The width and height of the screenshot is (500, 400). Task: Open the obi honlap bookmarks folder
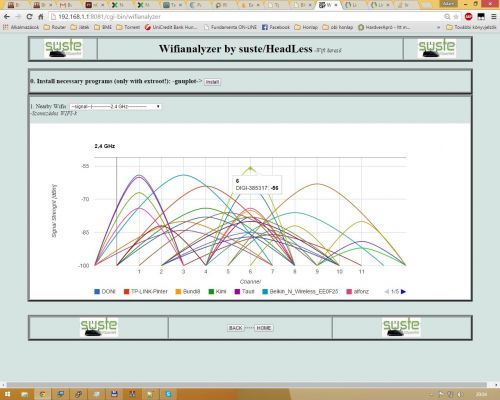point(338,27)
